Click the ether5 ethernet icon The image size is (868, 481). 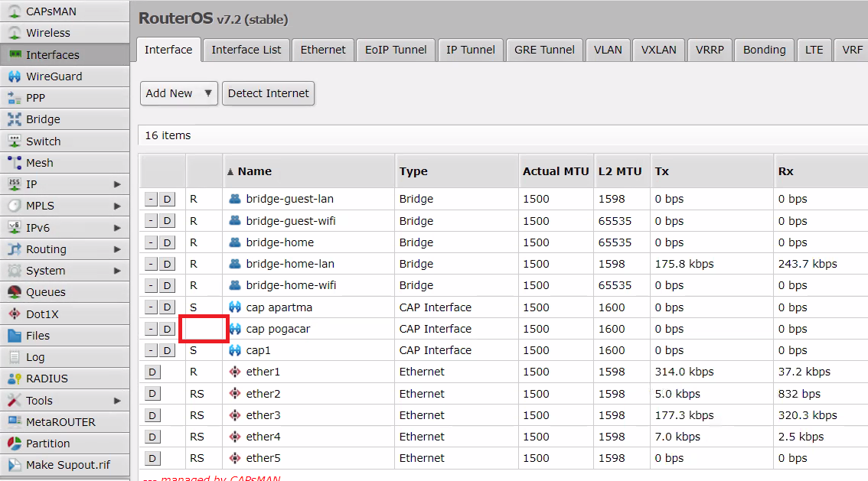pos(235,458)
